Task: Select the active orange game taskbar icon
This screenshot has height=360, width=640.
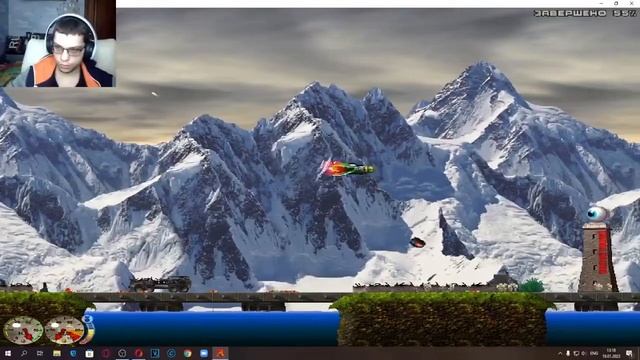Action: point(220,353)
